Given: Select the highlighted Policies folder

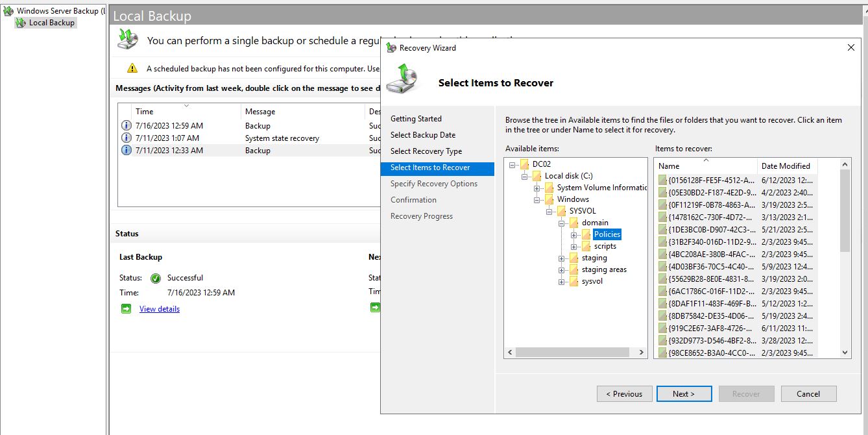Looking at the screenshot, I should click(x=607, y=234).
